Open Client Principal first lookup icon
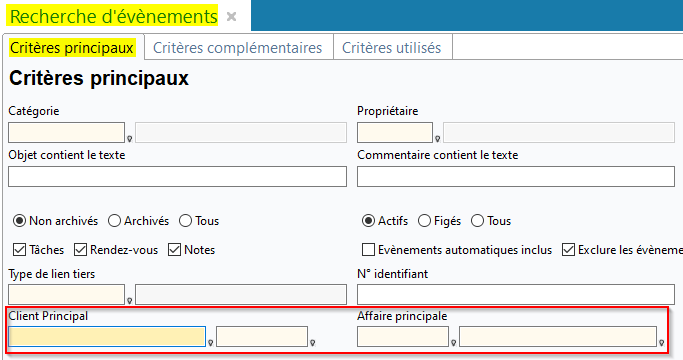Viewport: 683px width, 360px height. pos(210,343)
